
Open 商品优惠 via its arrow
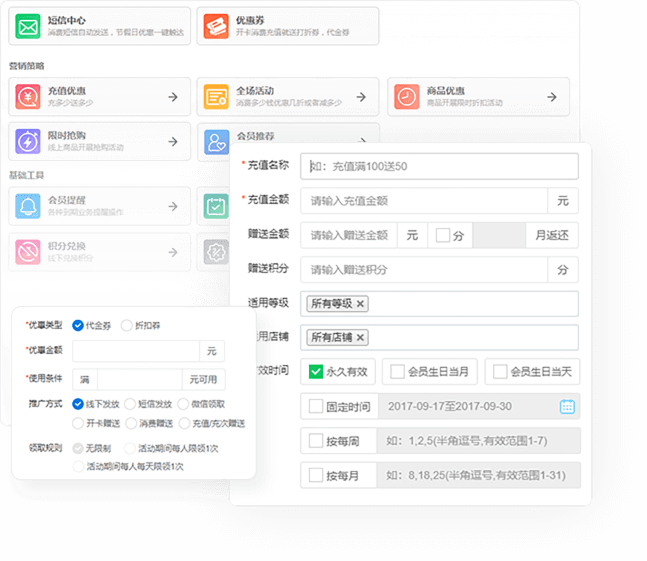[552, 97]
